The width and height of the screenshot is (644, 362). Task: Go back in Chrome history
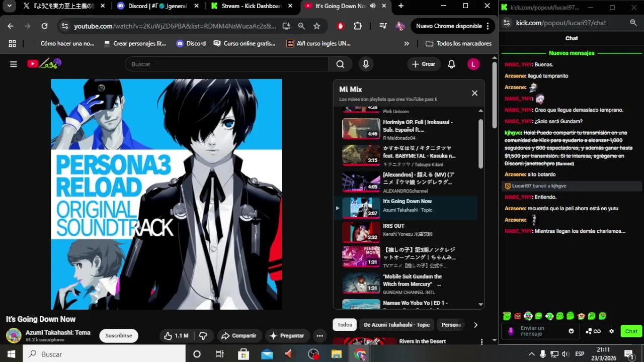tap(11, 26)
